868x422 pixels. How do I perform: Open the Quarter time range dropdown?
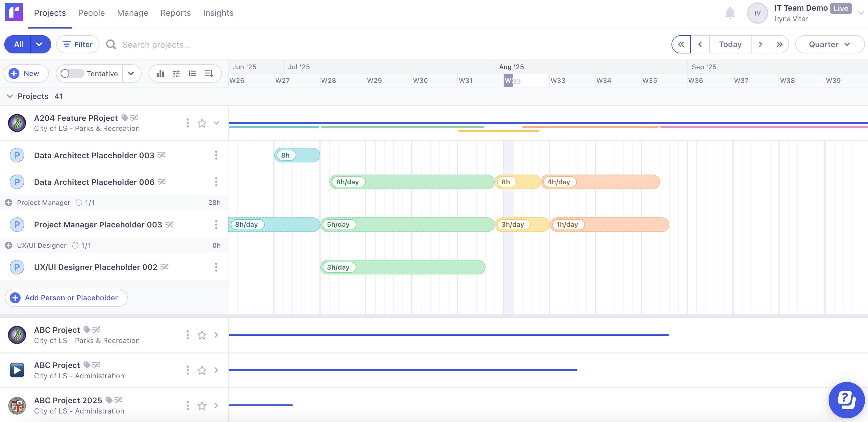(x=829, y=45)
